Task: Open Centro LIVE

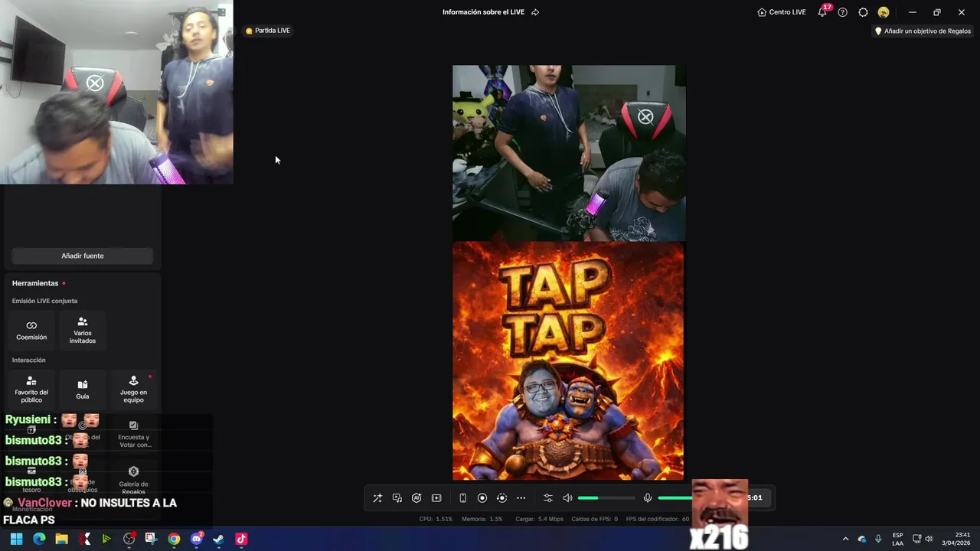Action: [x=782, y=12]
